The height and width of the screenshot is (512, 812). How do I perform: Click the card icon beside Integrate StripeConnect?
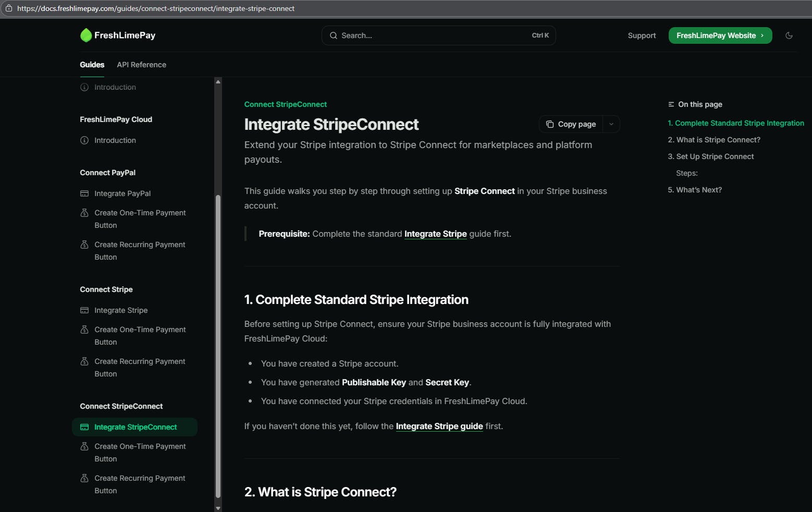(x=84, y=427)
